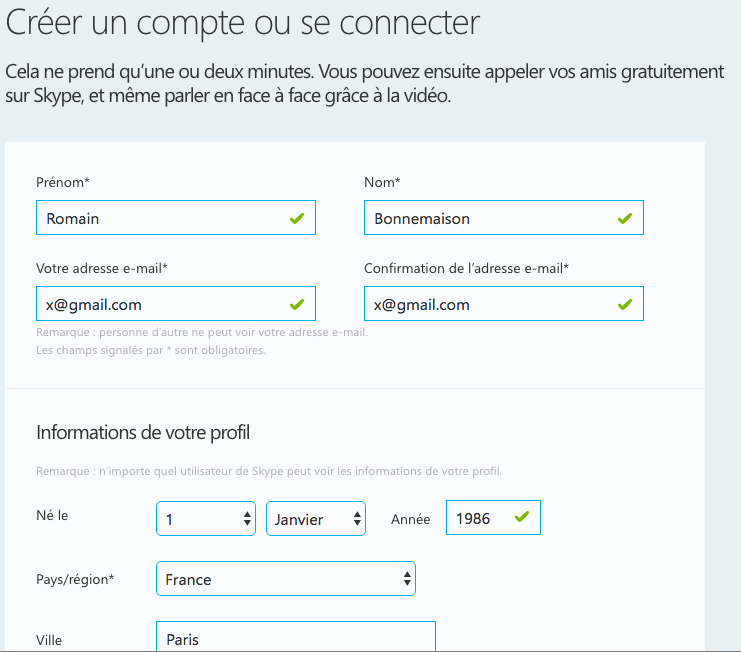Click the day dropdown stepper arrows

[247, 519]
